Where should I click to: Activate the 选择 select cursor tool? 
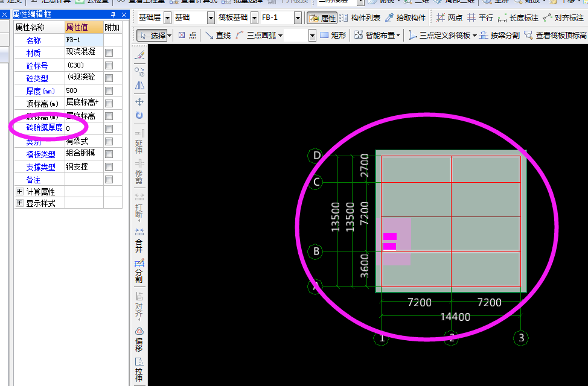click(x=152, y=35)
